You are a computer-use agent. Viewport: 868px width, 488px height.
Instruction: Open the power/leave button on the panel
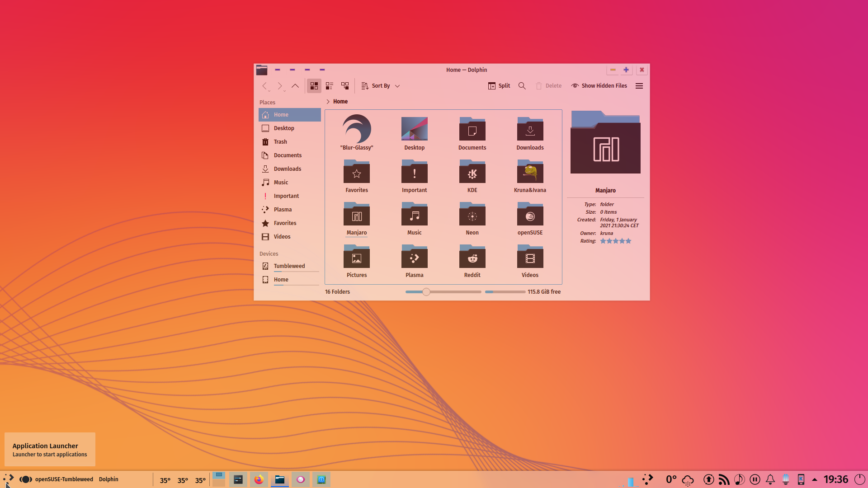point(859,479)
